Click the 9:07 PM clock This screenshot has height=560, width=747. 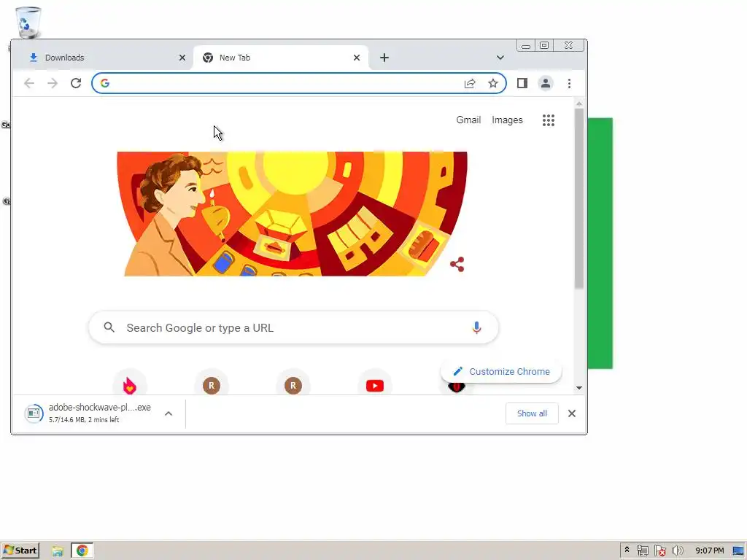709,551
